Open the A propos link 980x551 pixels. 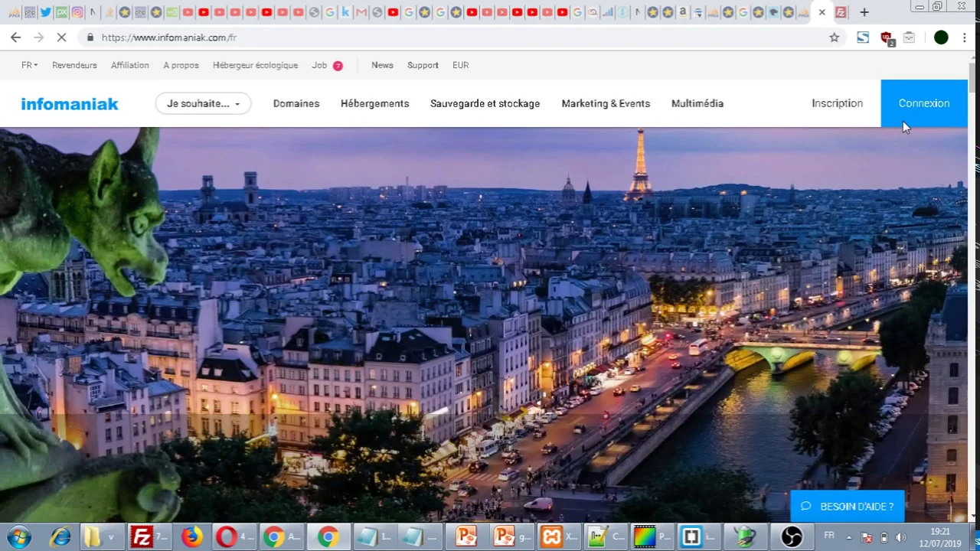pos(181,65)
